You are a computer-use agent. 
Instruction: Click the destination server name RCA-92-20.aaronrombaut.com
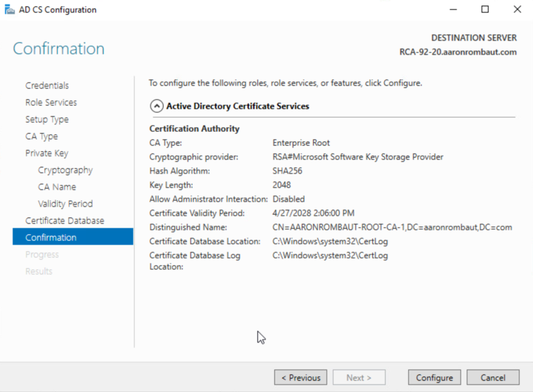coord(458,52)
